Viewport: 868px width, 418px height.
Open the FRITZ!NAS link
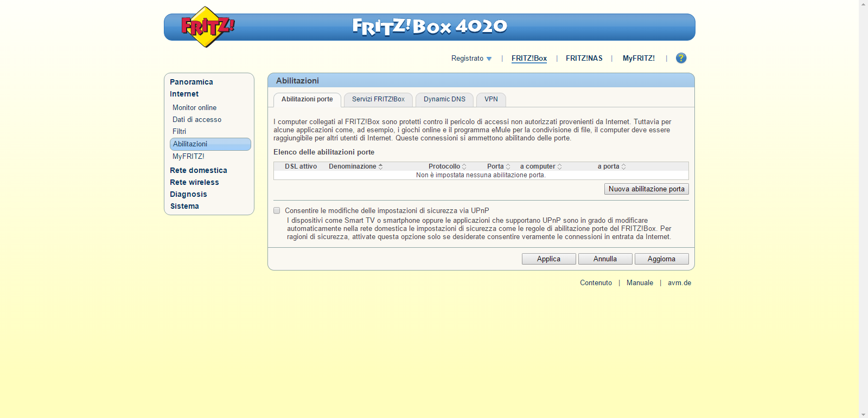click(x=584, y=59)
